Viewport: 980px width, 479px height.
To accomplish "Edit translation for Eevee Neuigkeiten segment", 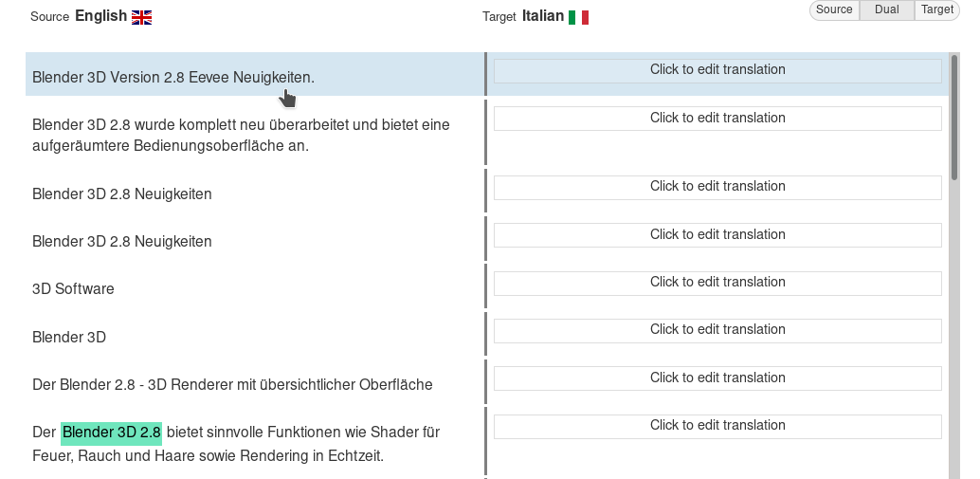I will click(x=717, y=70).
